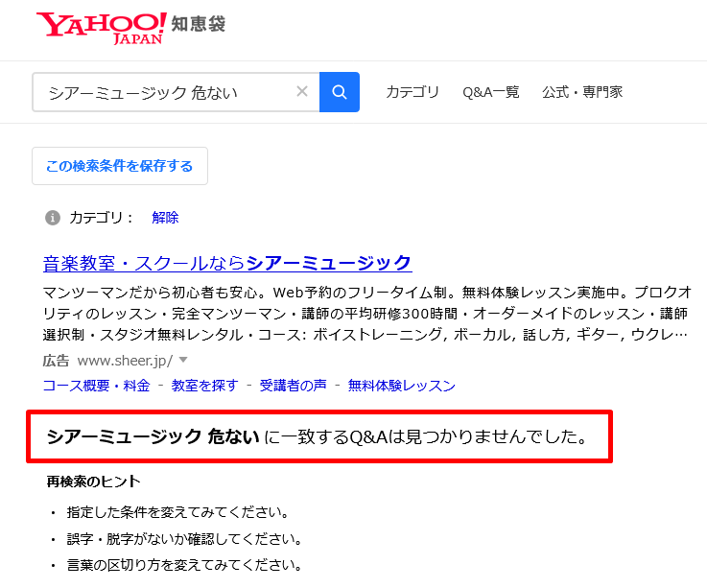Click the www.sheer.jp/ ad URL text
Image resolution: width=707 pixels, height=588 pixels.
(x=125, y=361)
